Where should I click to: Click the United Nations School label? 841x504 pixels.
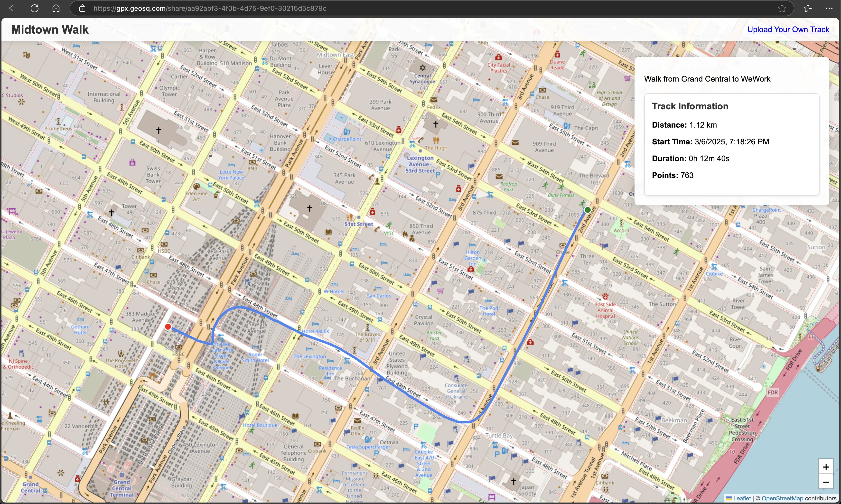(x=630, y=338)
